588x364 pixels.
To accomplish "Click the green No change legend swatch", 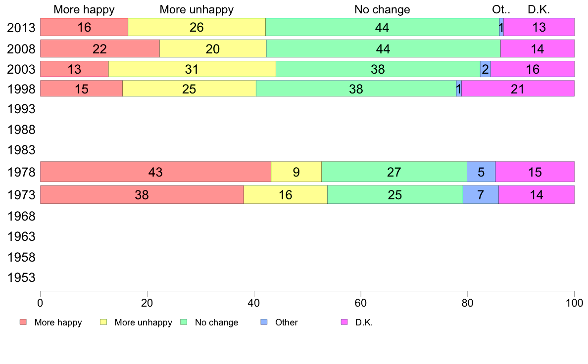I will [184, 322].
